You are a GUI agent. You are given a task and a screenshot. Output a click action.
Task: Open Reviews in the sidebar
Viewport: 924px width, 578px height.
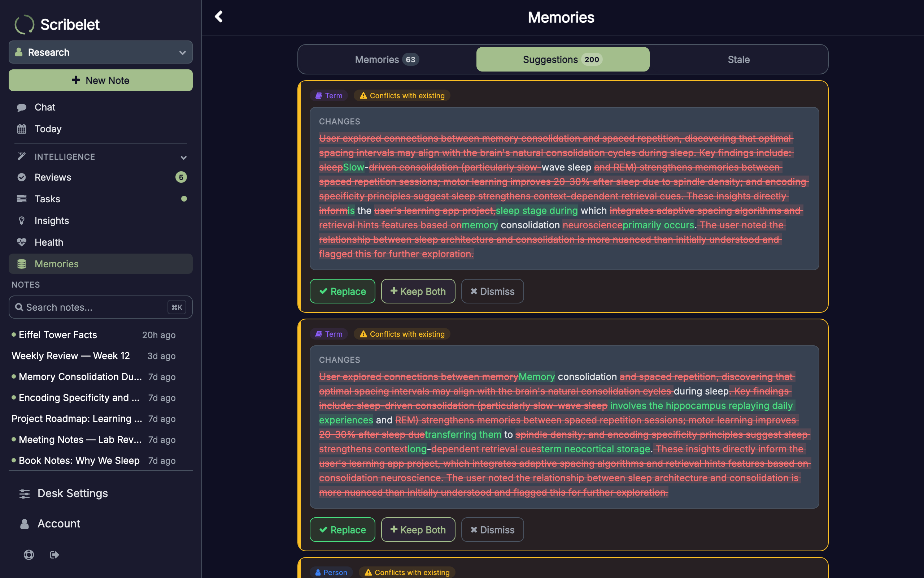coord(100,177)
